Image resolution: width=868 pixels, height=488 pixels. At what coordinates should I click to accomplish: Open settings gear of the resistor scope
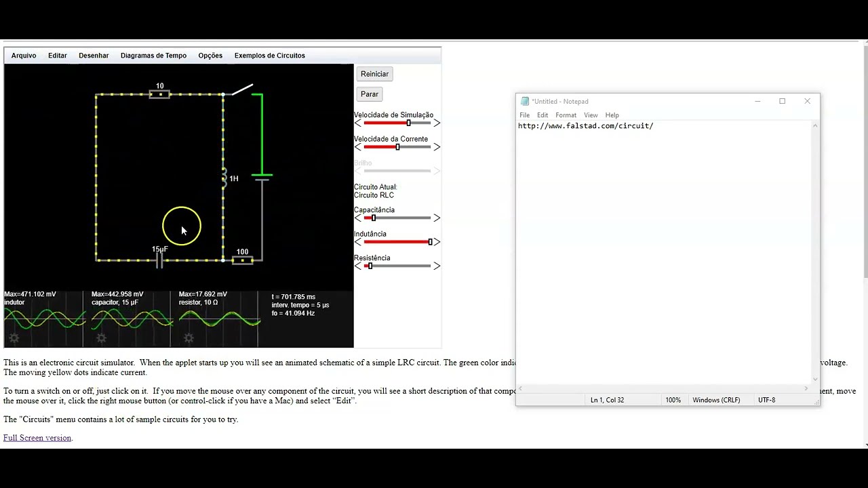pos(189,338)
